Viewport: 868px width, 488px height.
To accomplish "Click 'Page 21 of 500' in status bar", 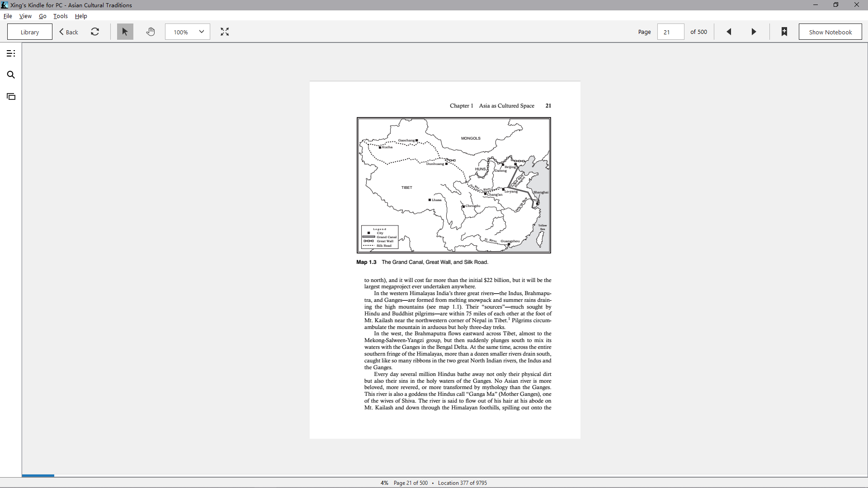I will (410, 483).
